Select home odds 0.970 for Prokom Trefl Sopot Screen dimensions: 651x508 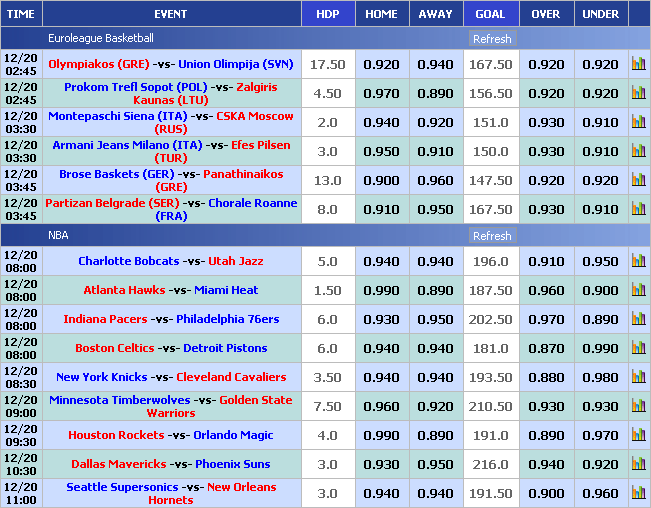(381, 93)
